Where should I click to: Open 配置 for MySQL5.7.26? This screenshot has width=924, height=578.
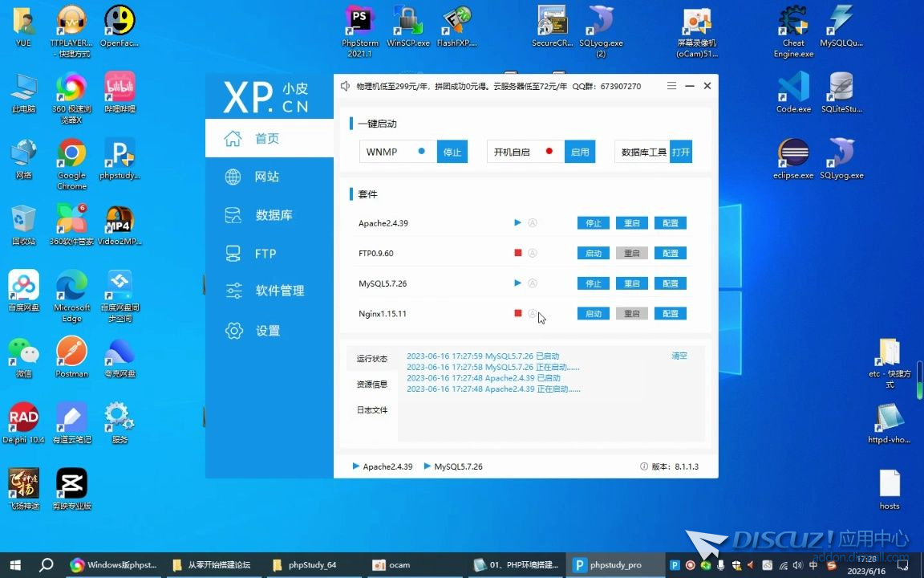[670, 283]
